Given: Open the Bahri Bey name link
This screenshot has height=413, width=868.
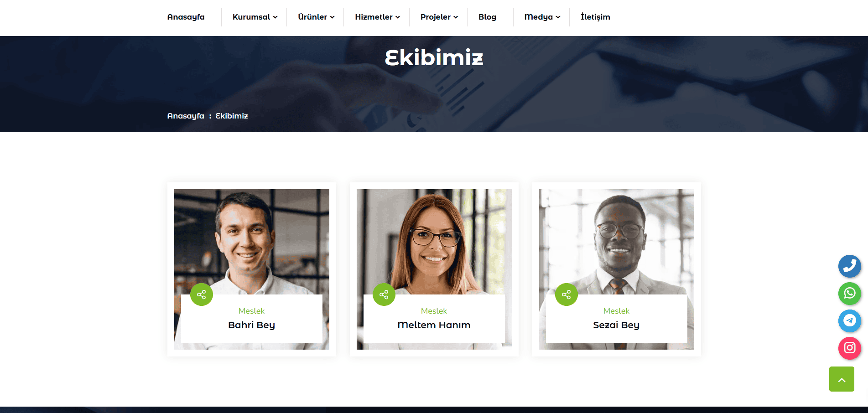Looking at the screenshot, I should point(251,325).
